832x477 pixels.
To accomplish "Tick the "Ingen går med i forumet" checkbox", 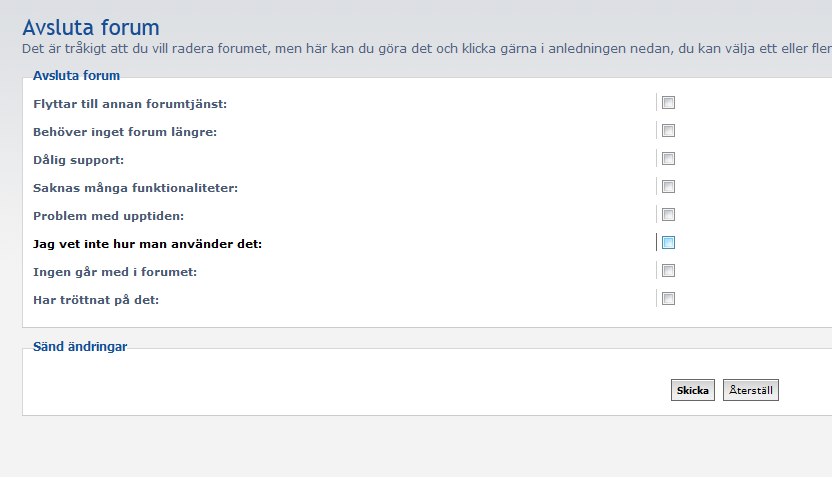I will [x=668, y=270].
